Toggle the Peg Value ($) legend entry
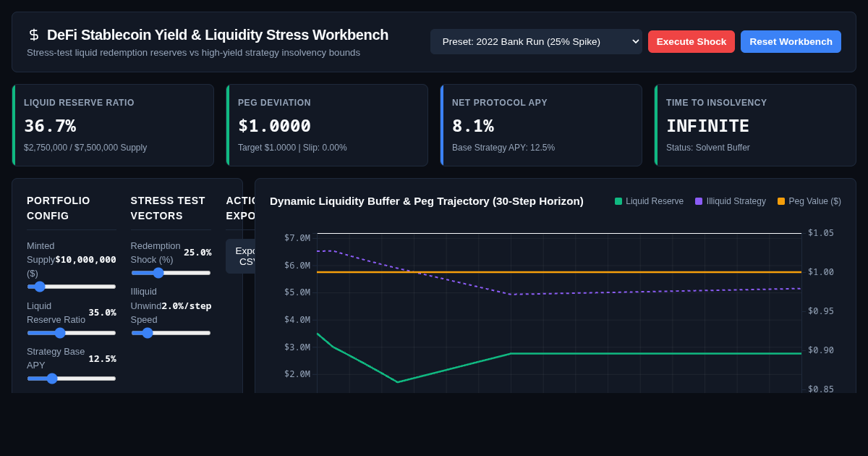The width and height of the screenshot is (868, 456). pyautogui.click(x=809, y=201)
